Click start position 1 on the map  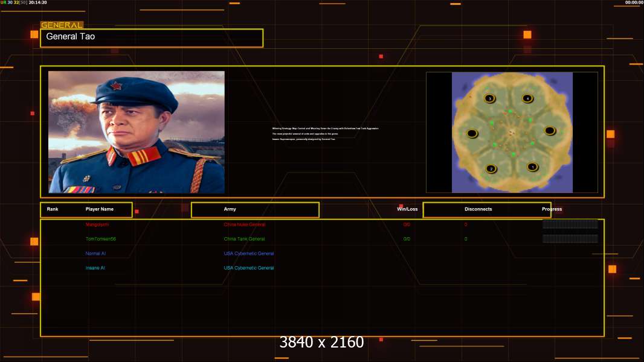[x=533, y=167]
